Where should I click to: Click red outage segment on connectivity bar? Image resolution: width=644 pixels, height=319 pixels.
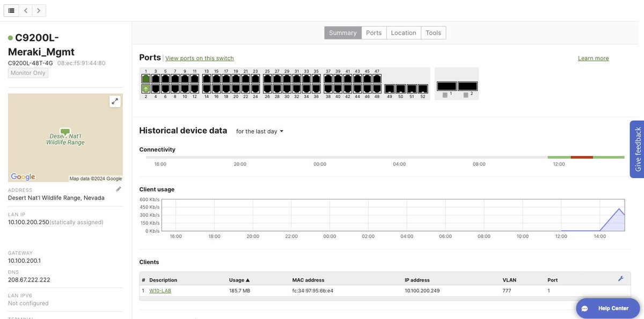(582, 157)
